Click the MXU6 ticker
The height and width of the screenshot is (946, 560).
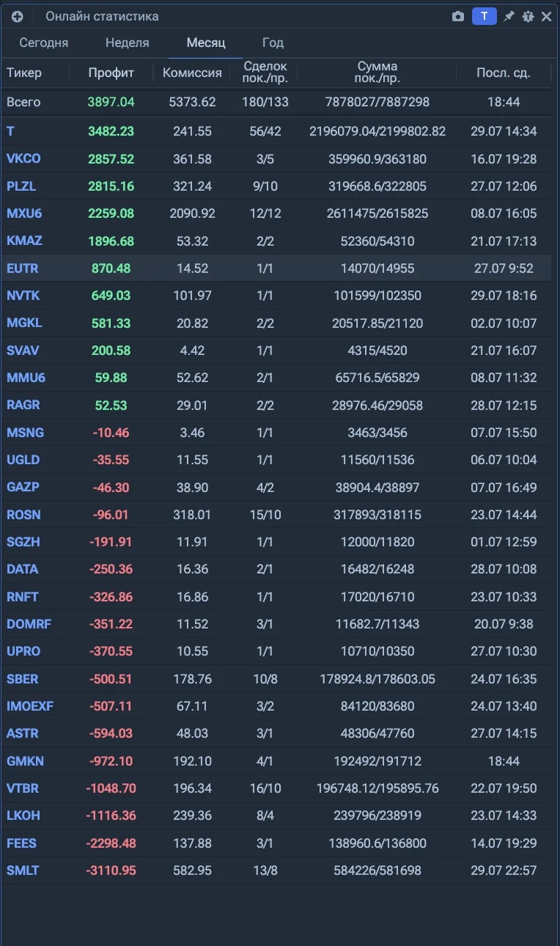click(24, 213)
